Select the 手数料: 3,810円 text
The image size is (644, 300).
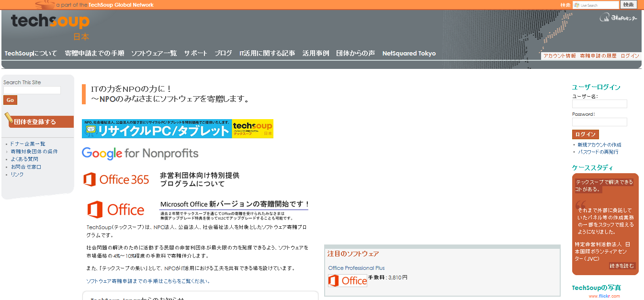pos(388,278)
